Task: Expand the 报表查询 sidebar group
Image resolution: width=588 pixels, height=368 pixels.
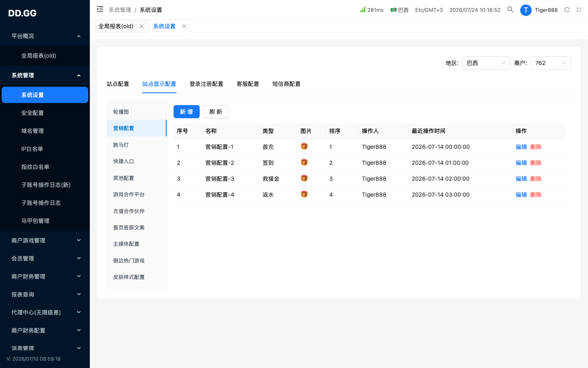Action: [x=45, y=294]
